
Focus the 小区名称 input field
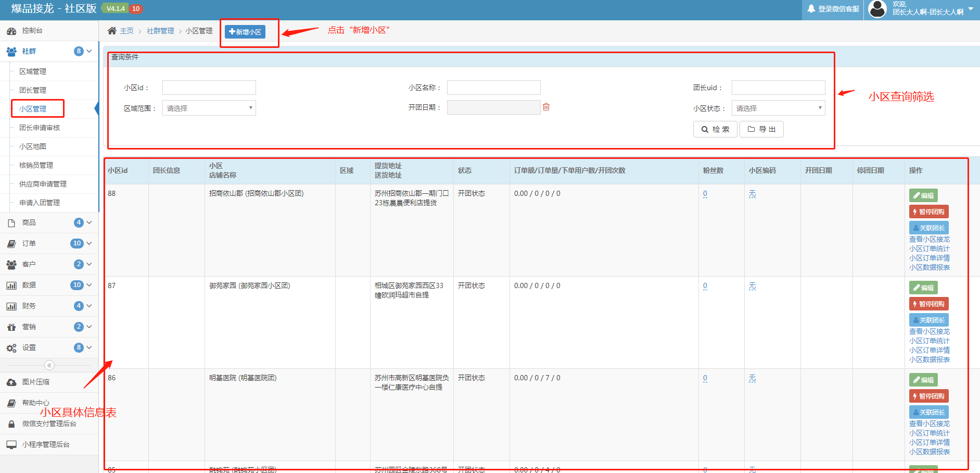(494, 88)
